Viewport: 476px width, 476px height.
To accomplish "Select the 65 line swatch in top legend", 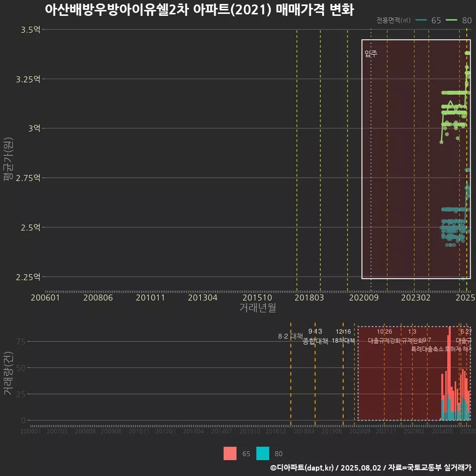I will click(x=421, y=20).
